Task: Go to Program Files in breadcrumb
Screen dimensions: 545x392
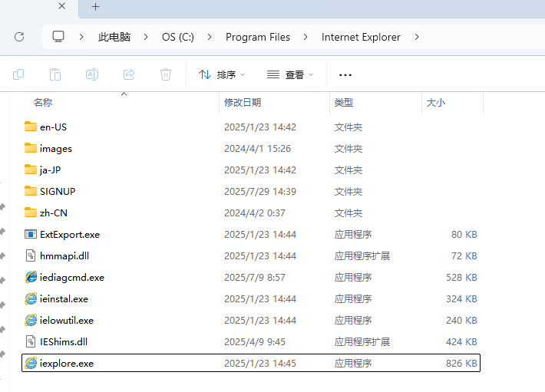Action: [258, 37]
